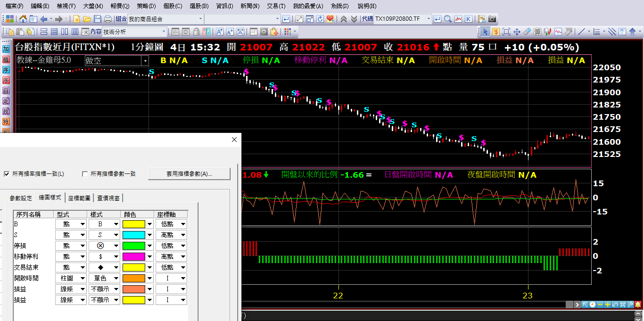
Task: Toggle 所有指標參數一致 checkbox
Action: [85, 174]
